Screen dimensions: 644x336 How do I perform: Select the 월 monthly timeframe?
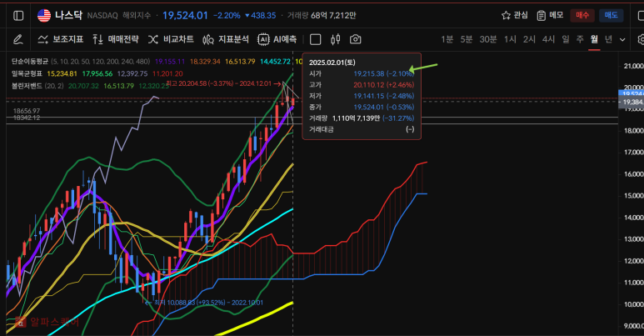tap(594, 39)
